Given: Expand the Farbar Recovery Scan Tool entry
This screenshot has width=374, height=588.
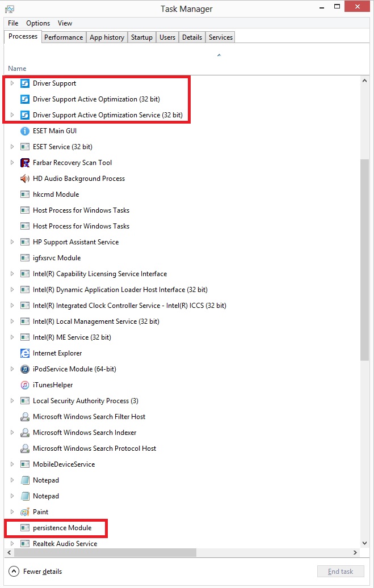Looking at the screenshot, I should (12, 162).
